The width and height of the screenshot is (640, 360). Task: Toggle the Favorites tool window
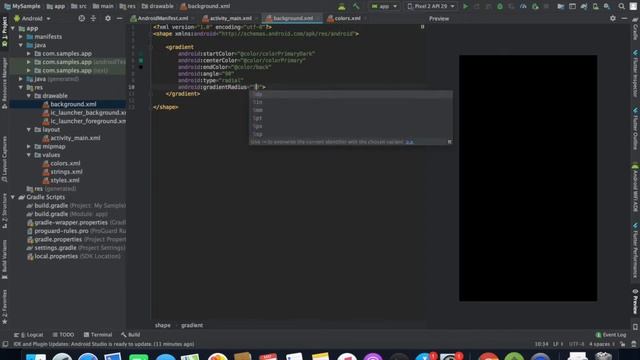click(x=4, y=307)
